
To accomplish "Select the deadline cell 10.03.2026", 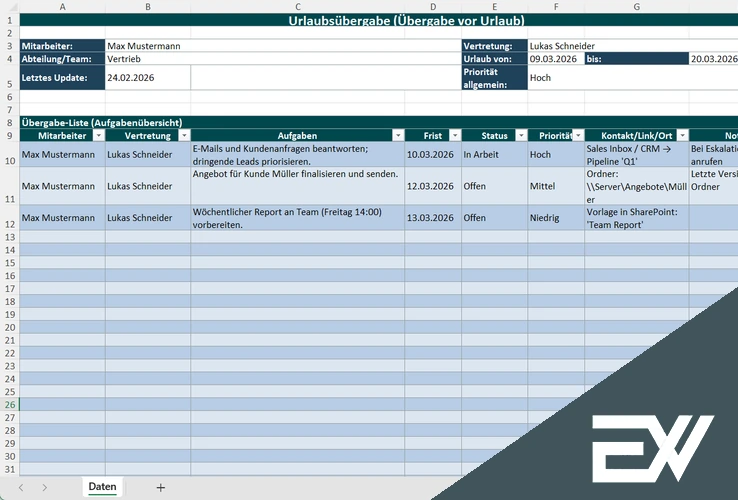I will (433, 154).
